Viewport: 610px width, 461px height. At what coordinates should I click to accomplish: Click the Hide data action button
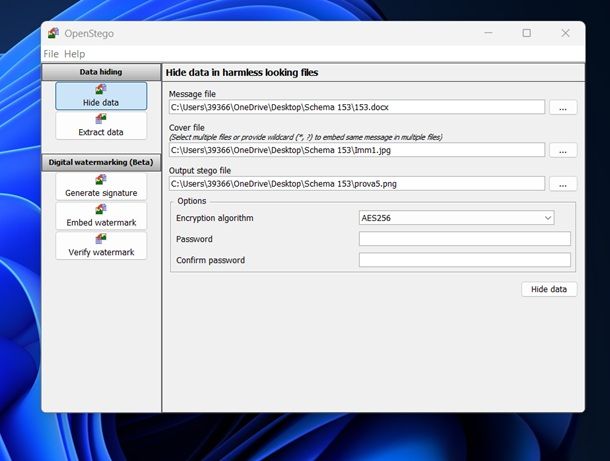(x=549, y=289)
